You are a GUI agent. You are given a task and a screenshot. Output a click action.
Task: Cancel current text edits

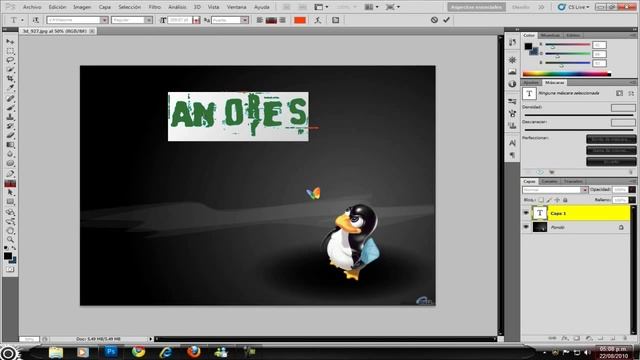pyautogui.click(x=434, y=20)
